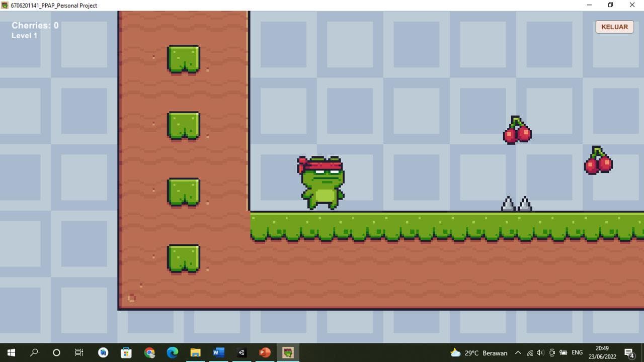
Task: Expand the hidden system tray icons chevron
Action: 518,353
